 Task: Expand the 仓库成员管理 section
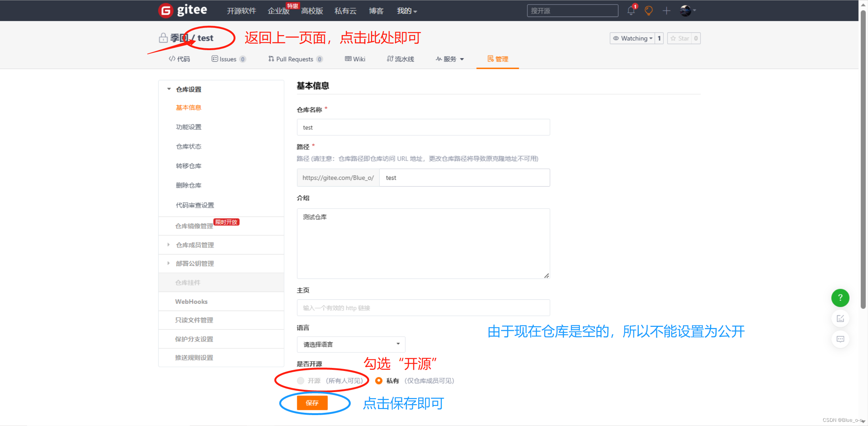[x=194, y=245]
